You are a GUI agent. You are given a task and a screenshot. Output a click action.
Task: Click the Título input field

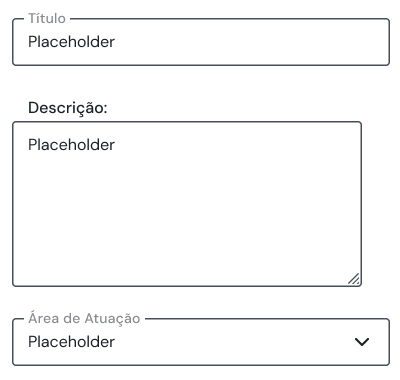[201, 42]
